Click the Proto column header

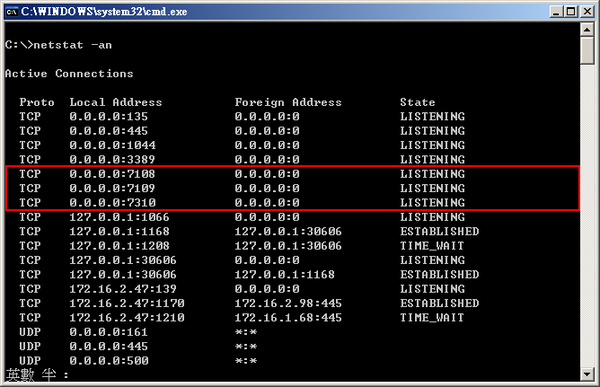coord(37,102)
